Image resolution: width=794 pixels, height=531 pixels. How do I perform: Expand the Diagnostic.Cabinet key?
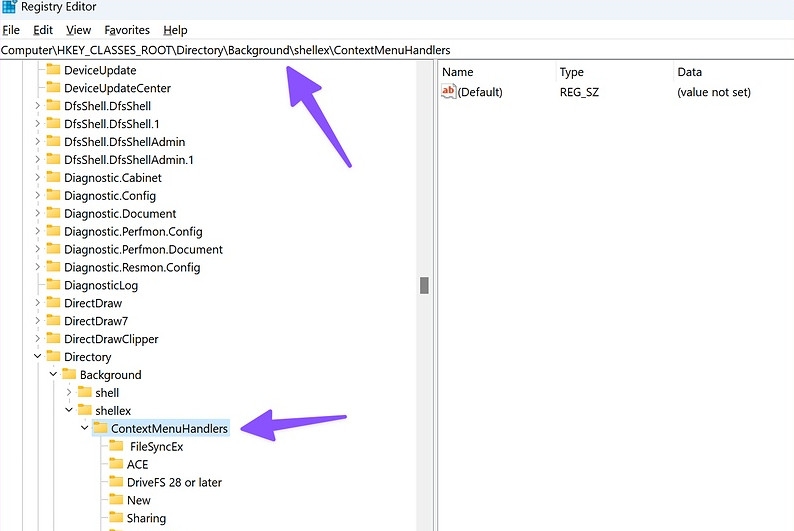[x=37, y=178]
